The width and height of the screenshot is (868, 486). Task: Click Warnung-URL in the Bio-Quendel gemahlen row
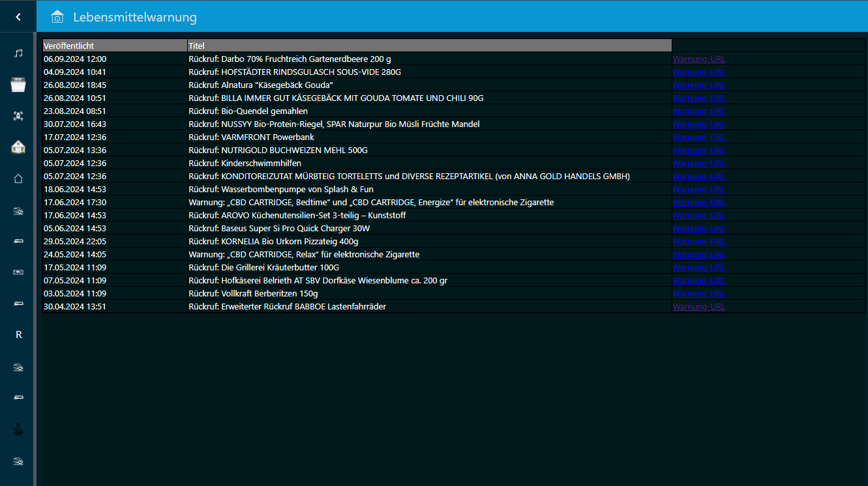click(698, 111)
